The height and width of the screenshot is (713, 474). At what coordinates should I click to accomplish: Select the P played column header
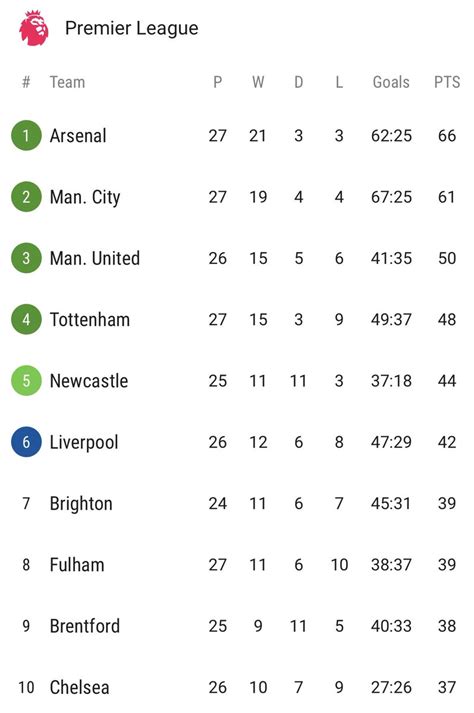click(217, 82)
